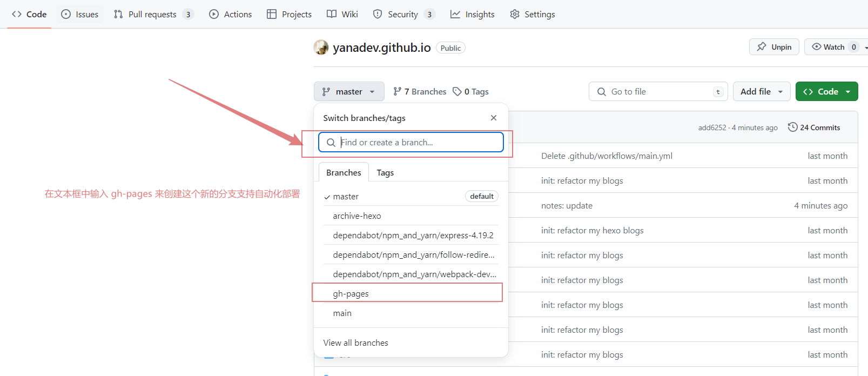Focus the Find or create a branch field
This screenshot has width=868, height=376.
click(411, 142)
